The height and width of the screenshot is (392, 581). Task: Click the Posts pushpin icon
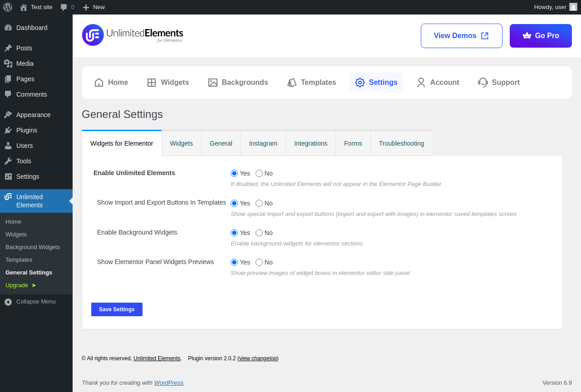pos(8,48)
